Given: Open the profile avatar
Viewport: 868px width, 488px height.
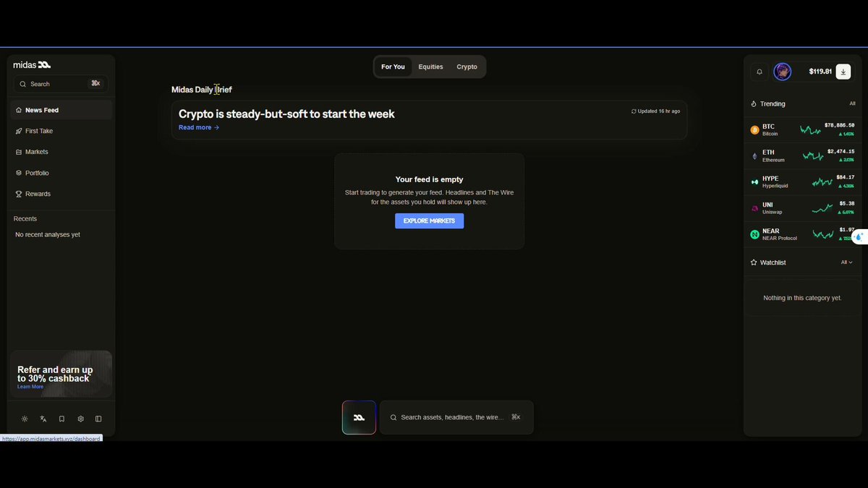Looking at the screenshot, I should 782,72.
